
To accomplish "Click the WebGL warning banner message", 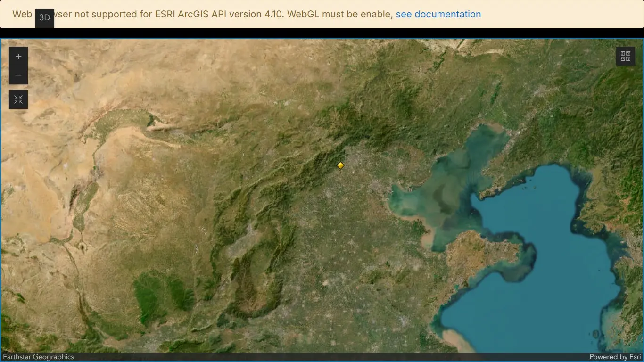I will click(x=226, y=14).
